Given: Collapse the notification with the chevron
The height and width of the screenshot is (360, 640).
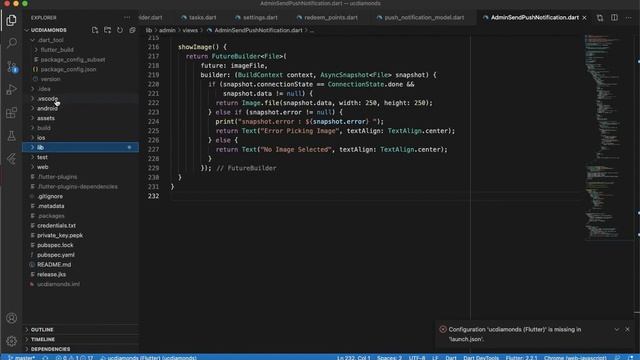Looking at the screenshot, I should [616, 329].
